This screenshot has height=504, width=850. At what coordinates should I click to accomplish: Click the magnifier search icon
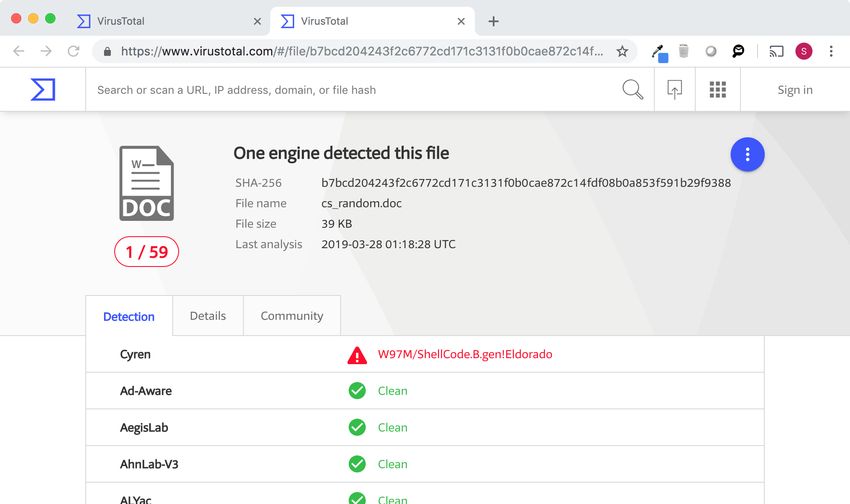(632, 89)
